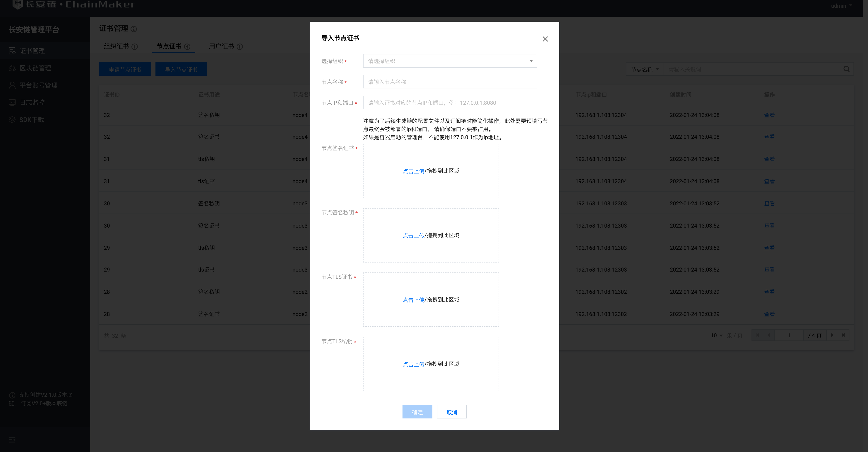
Task: Click 查看 for the ID 32 签名私钥 row
Action: [x=769, y=115]
